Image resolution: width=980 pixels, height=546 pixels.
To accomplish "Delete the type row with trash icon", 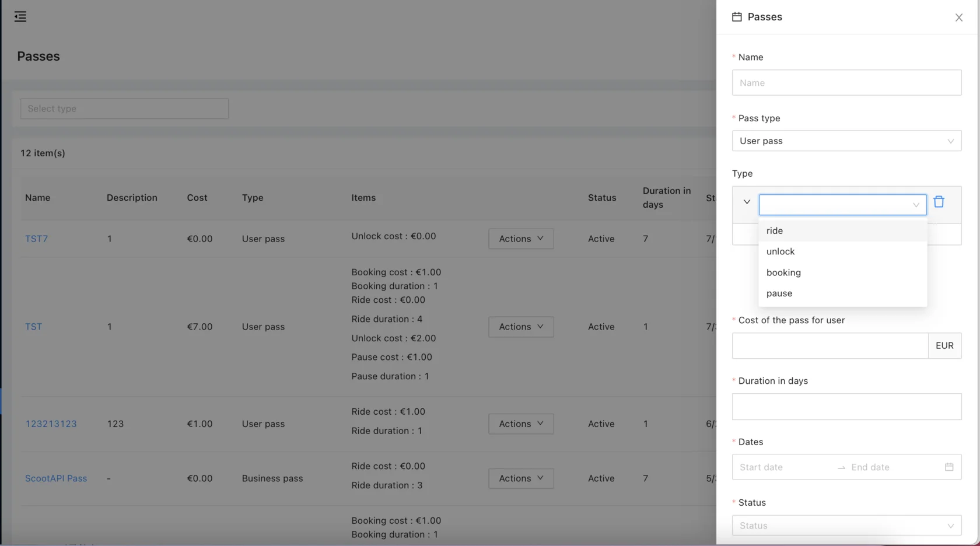I will click(939, 202).
